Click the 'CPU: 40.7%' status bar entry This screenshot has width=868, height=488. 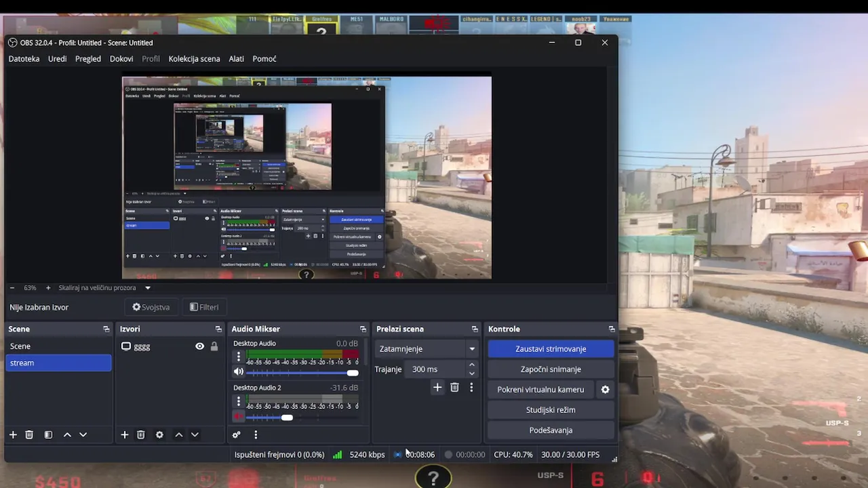513,455
